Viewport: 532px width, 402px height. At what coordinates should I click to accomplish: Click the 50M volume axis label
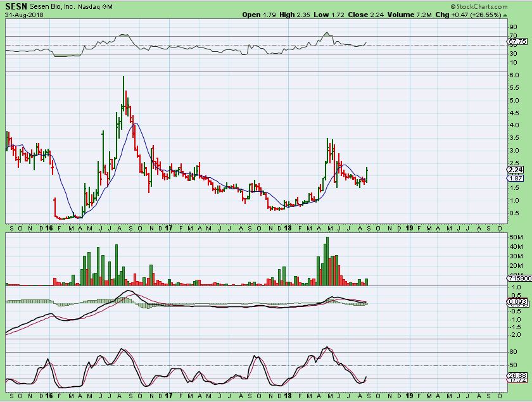(516, 237)
